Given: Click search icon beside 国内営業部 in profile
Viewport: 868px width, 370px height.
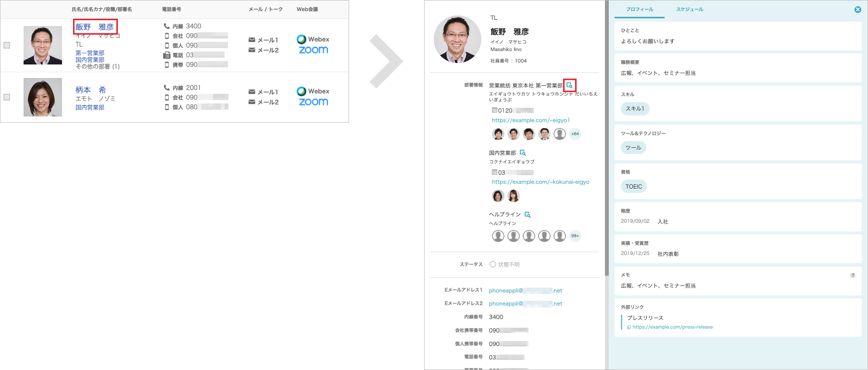Looking at the screenshot, I should (x=523, y=153).
